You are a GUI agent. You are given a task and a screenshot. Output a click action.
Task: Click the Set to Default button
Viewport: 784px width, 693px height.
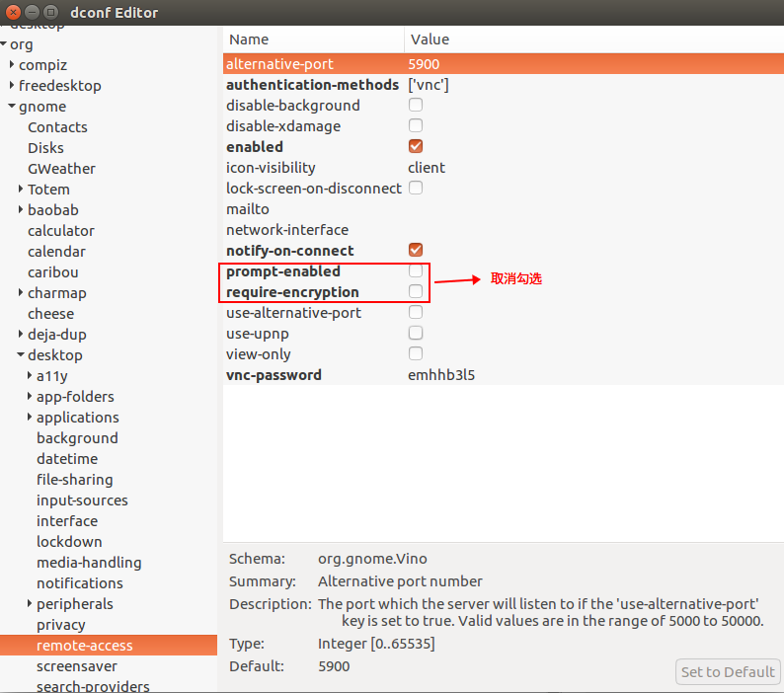[x=728, y=671]
